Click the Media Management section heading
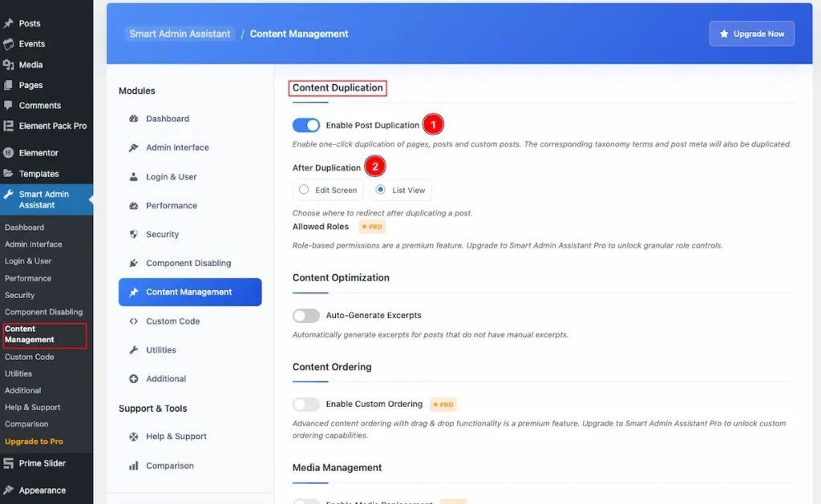Viewport: 821px width, 504px height. tap(338, 467)
